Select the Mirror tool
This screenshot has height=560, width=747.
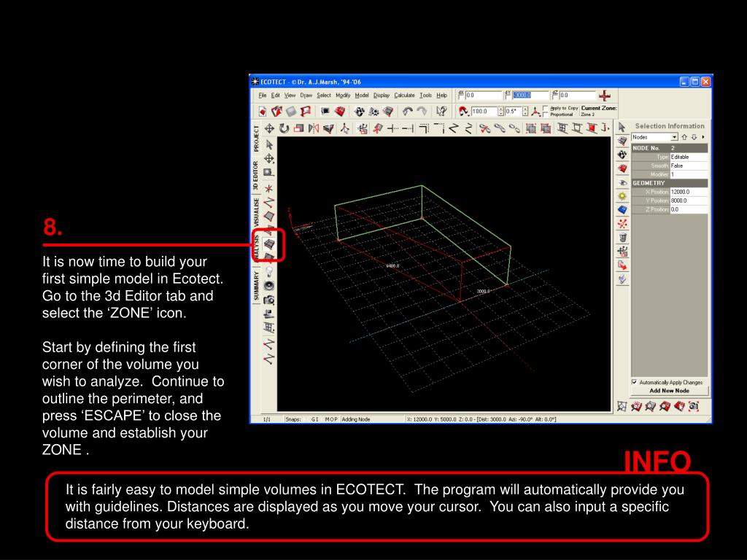(x=314, y=128)
